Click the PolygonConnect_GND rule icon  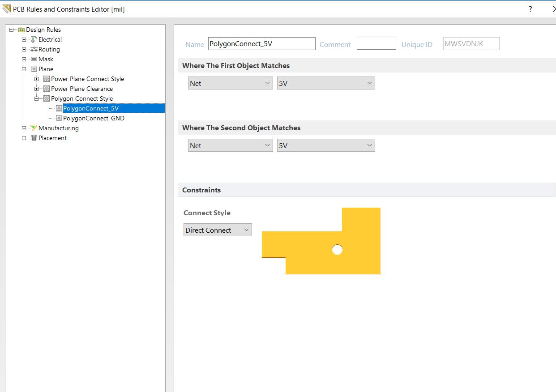point(59,118)
